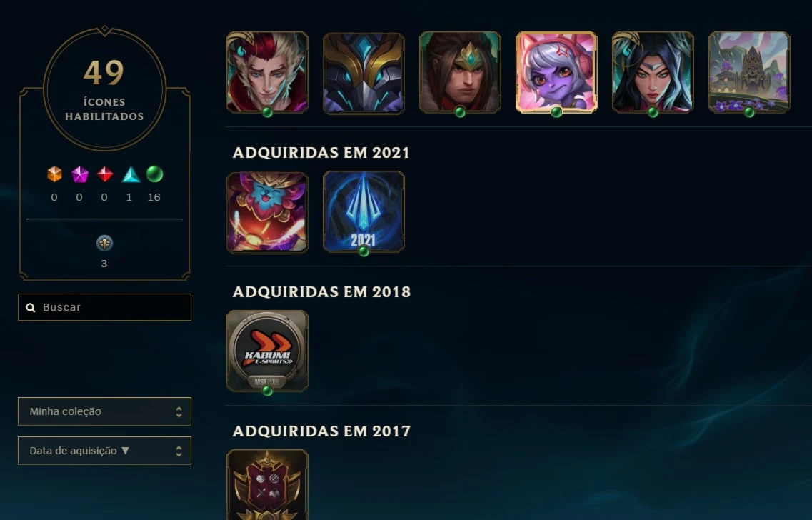Filter by the cyan triangular Epic gem
Screen dimensions: 812x520
point(131,174)
